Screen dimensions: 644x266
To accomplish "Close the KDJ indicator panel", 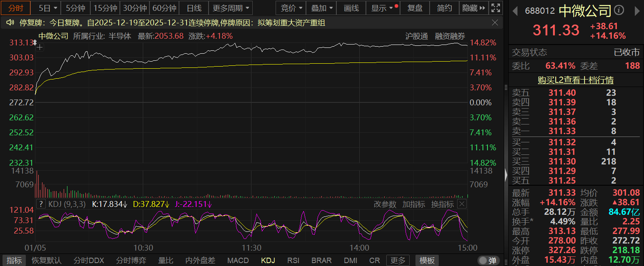I will (462, 204).
